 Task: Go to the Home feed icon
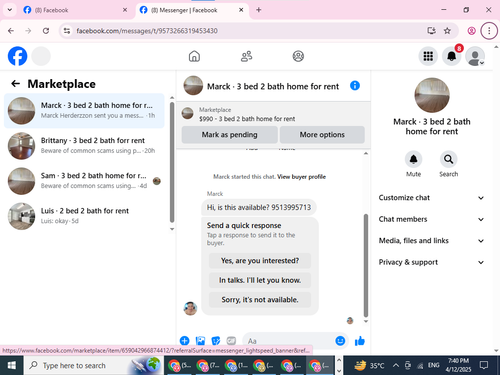pos(194,56)
